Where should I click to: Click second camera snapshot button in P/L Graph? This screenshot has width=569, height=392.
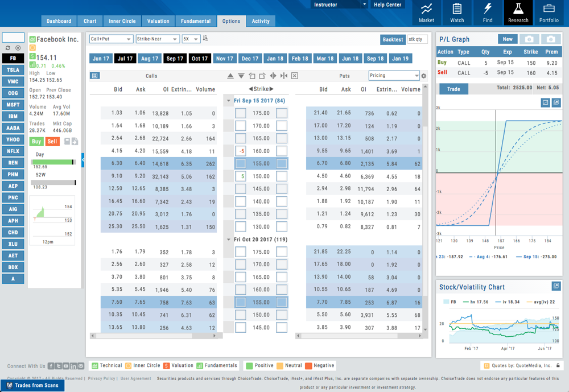tap(551, 39)
